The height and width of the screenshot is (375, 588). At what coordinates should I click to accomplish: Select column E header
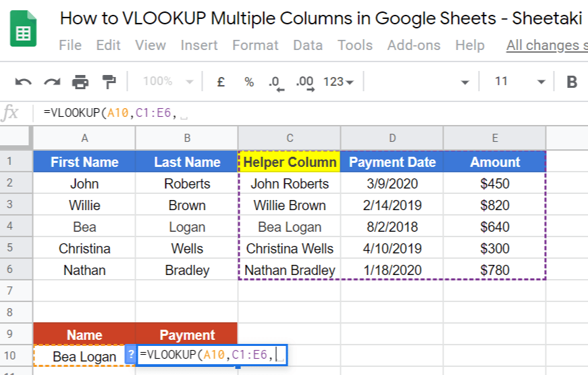tap(495, 138)
